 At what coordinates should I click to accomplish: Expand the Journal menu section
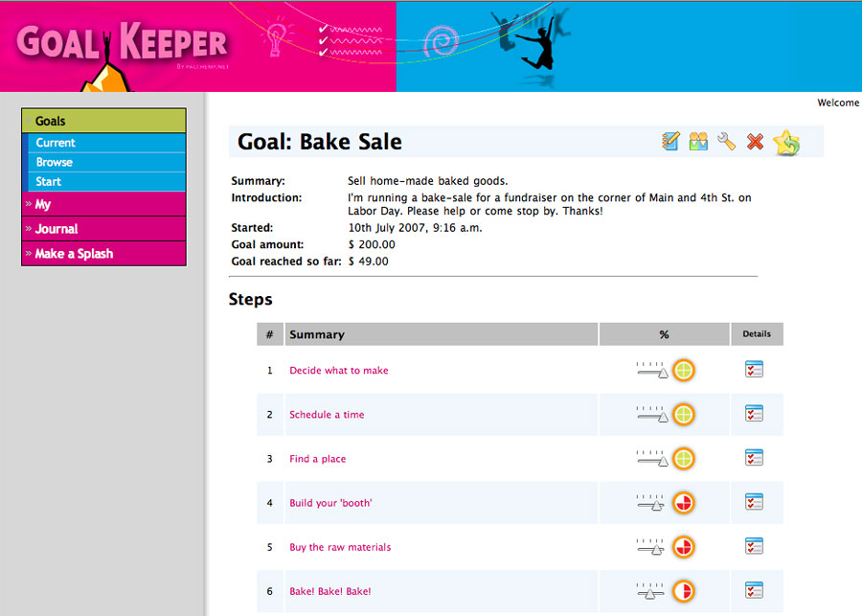coord(57,229)
